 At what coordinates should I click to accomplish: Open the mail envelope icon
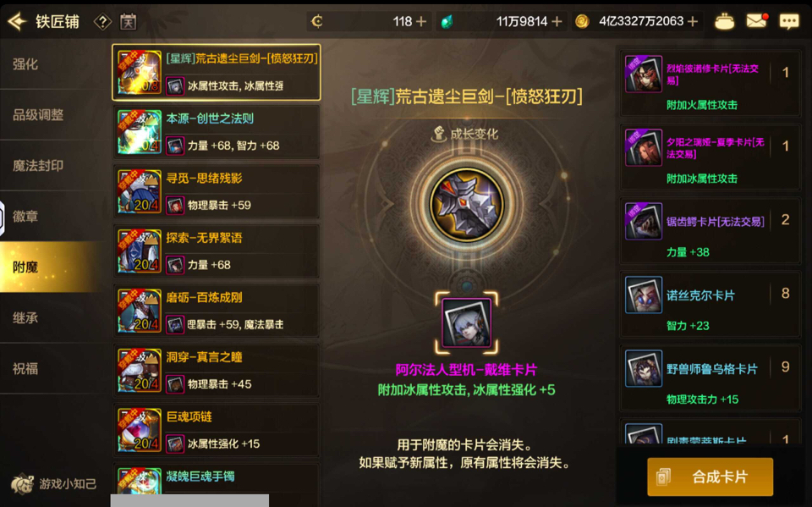[x=756, y=21]
